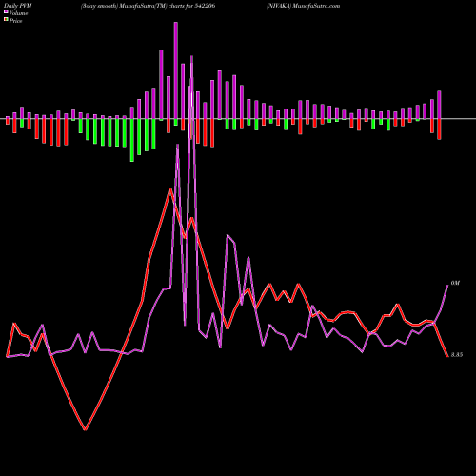
Task: Click the lowest point of red price line
Action: (85, 429)
